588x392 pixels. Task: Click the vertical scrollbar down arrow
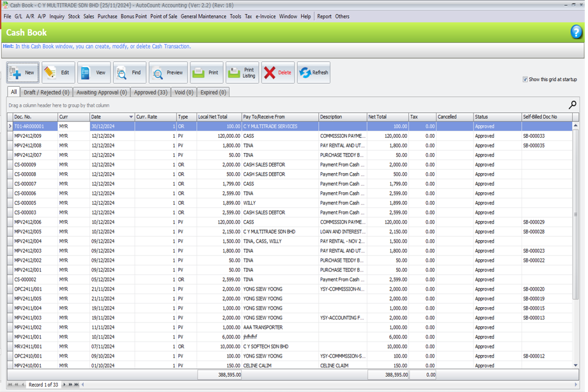(575, 365)
